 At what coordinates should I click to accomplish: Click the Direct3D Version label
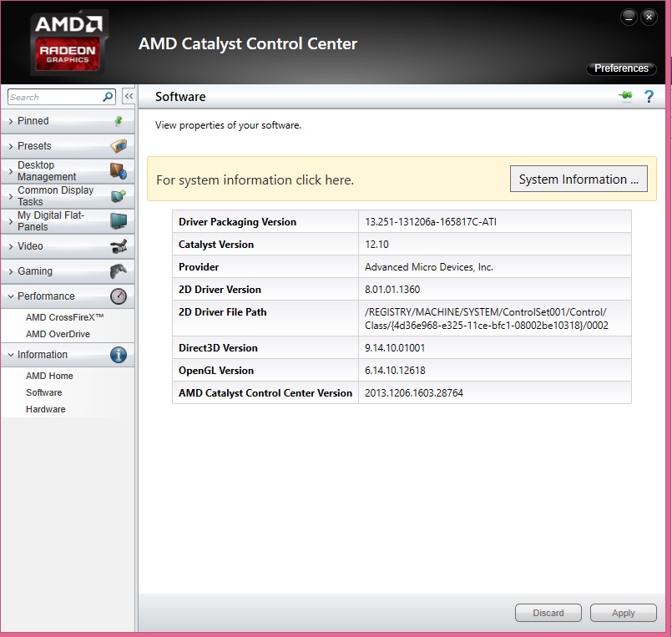click(218, 347)
